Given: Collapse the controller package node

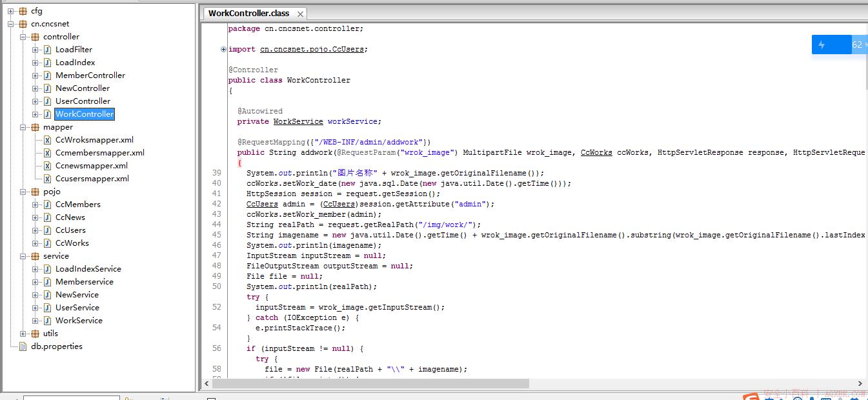Looking at the screenshot, I should pyautogui.click(x=23, y=37).
